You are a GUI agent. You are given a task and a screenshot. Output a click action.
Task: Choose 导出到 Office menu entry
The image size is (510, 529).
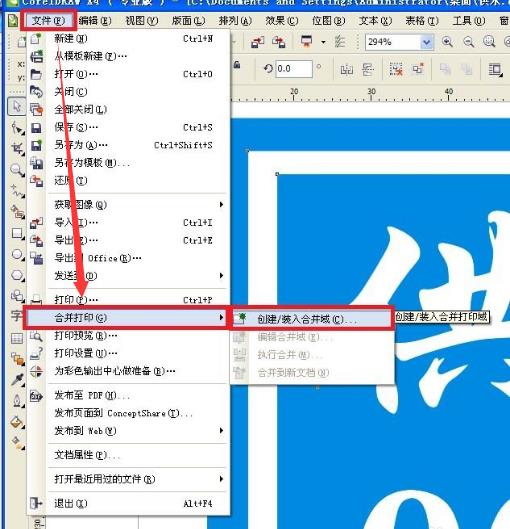click(x=128, y=258)
